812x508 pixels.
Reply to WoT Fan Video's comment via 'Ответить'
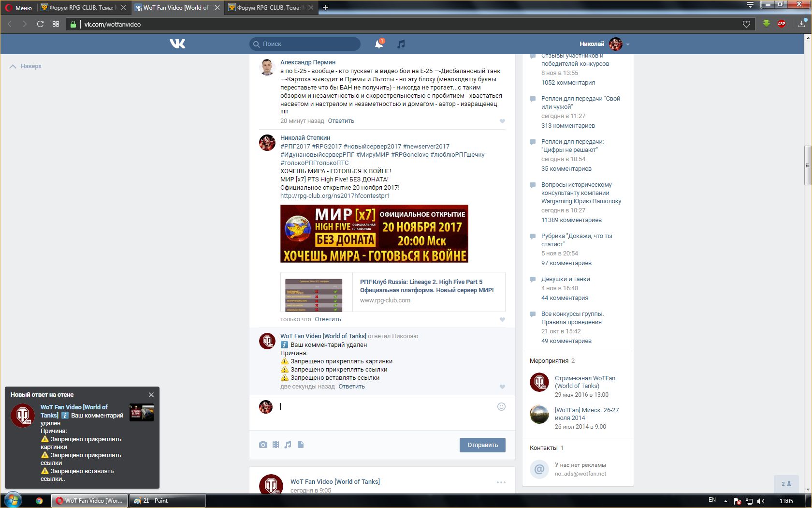point(351,387)
